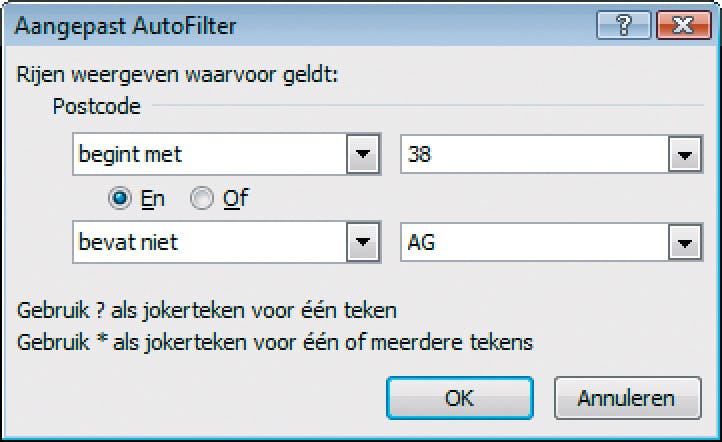Image resolution: width=722 pixels, height=442 pixels.
Task: Click the 'Rijen weergeven waarvoor geldt' label
Action: click(x=178, y=75)
